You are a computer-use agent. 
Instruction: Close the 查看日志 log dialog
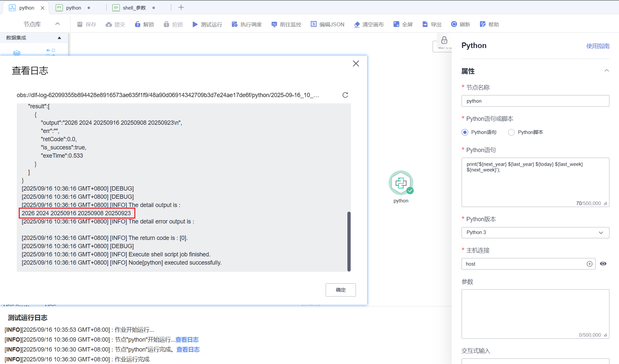(356, 64)
